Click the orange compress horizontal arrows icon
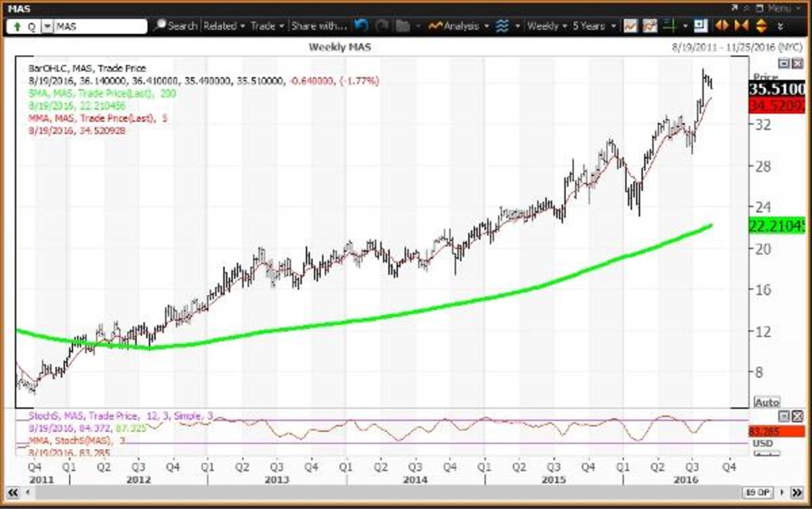812x509 pixels. (x=740, y=26)
